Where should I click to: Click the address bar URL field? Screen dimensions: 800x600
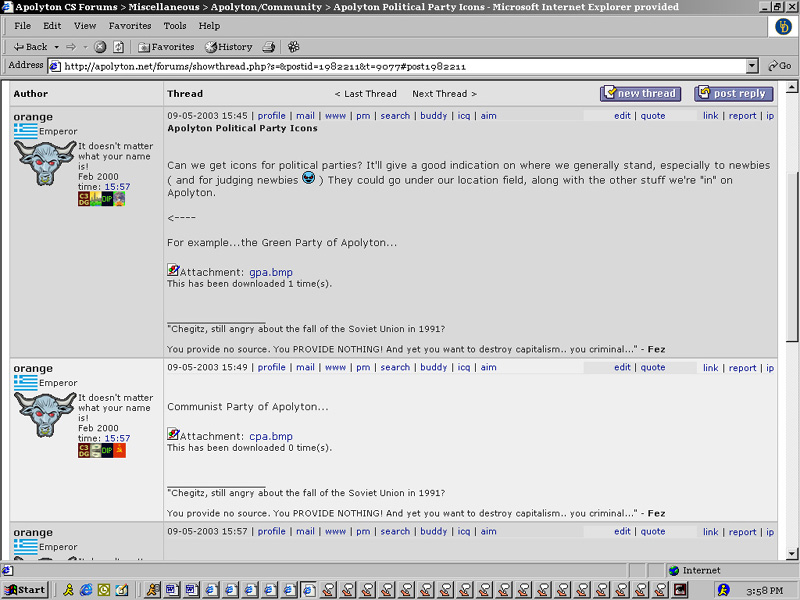click(x=400, y=66)
